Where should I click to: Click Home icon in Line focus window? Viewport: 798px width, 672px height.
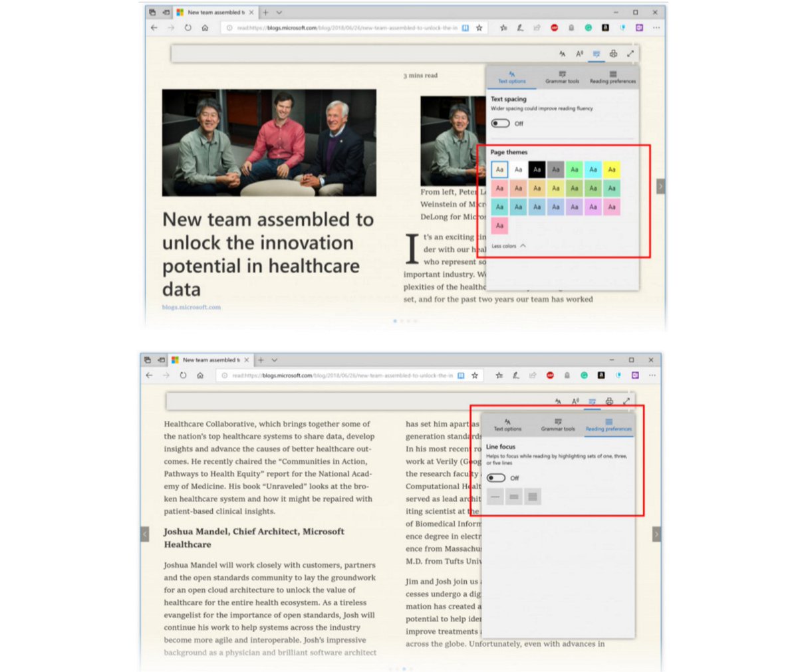coord(200,376)
